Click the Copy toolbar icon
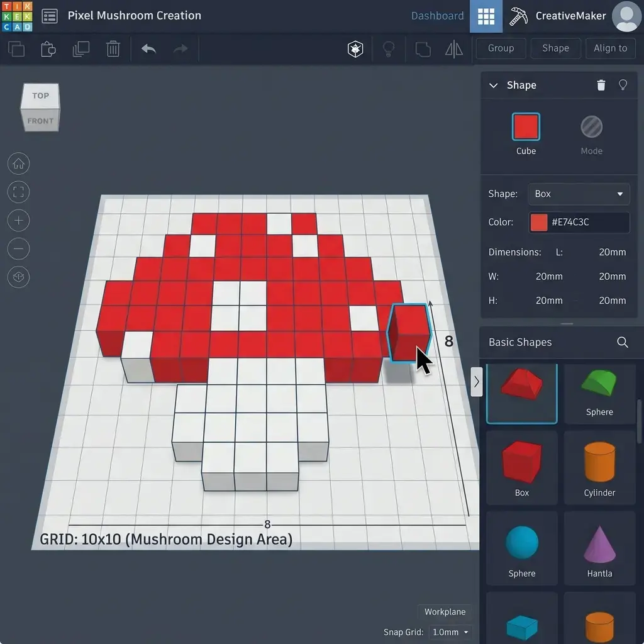This screenshot has width=644, height=644. pos(16,49)
